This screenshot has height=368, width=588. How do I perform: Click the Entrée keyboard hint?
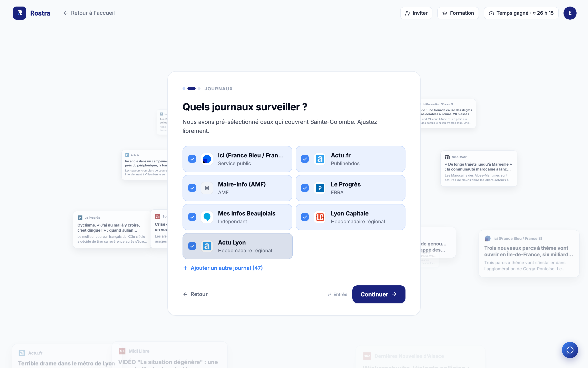[x=337, y=294]
